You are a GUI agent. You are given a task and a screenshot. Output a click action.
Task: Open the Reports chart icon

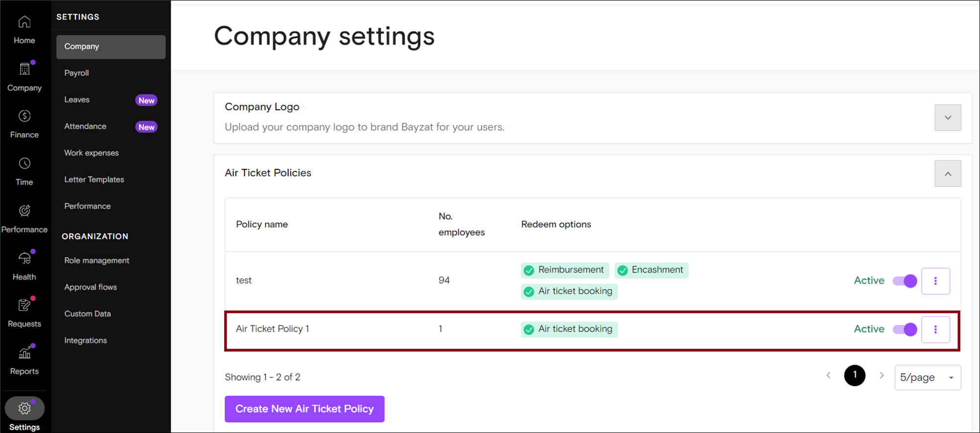click(24, 353)
